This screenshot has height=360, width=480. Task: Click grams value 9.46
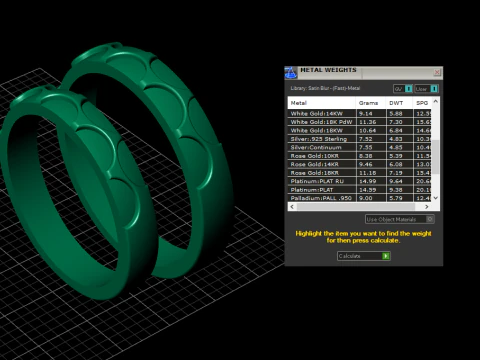point(366,164)
